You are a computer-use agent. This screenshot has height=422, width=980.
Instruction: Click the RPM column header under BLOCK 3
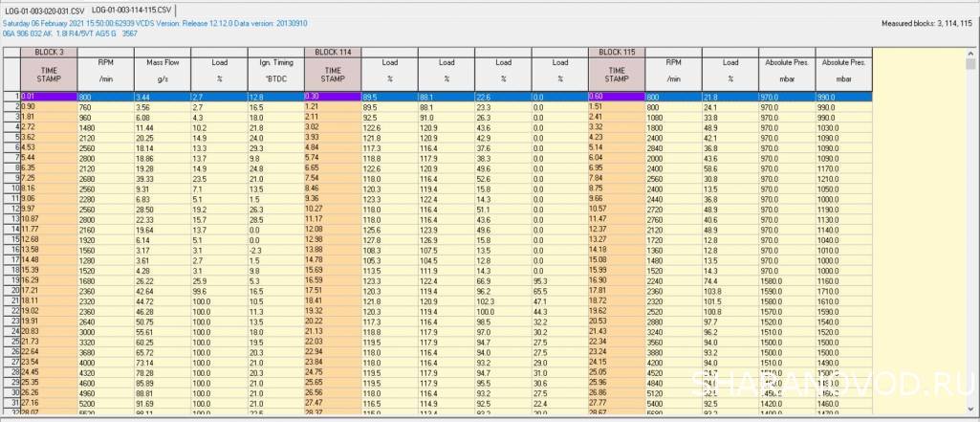pyautogui.click(x=103, y=70)
